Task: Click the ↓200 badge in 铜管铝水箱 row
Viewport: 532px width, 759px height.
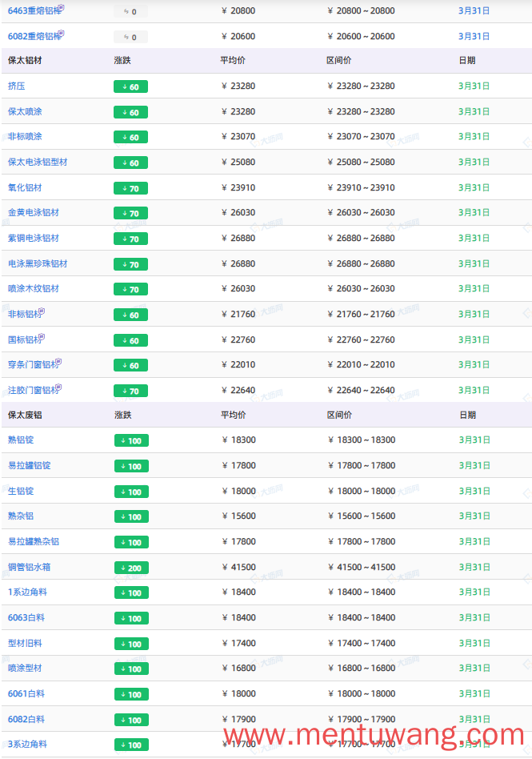Action: 131,568
